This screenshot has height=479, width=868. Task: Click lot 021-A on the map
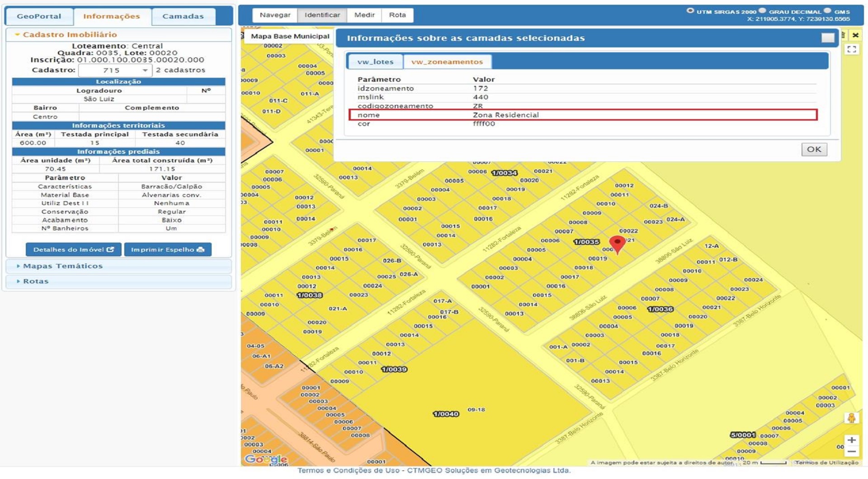(338, 309)
